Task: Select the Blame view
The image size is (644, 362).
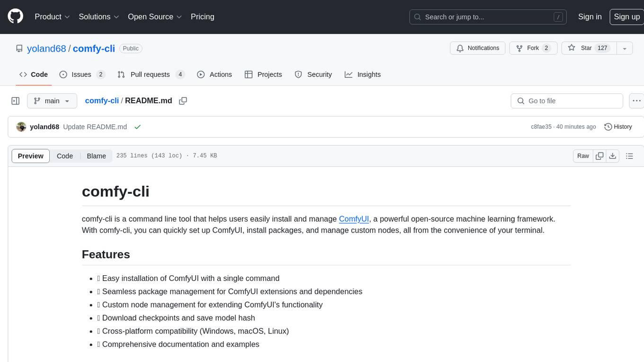Action: [x=96, y=156]
